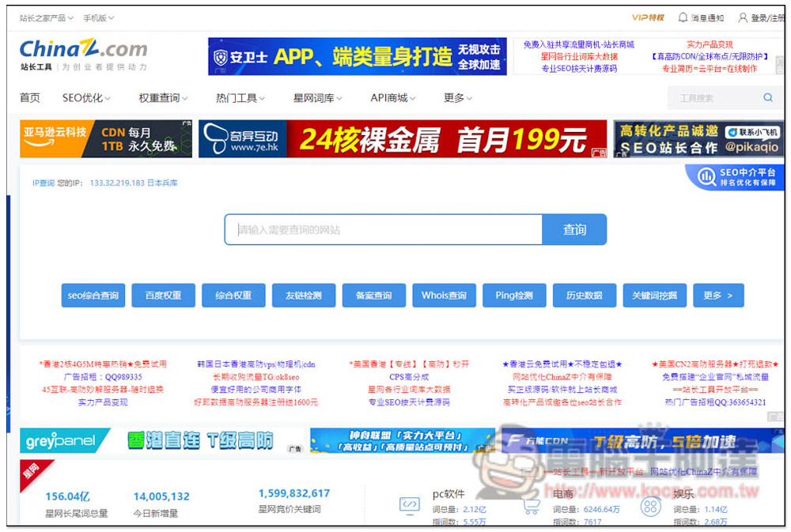
Task: Click the IP查询 link
Action: click(44, 183)
